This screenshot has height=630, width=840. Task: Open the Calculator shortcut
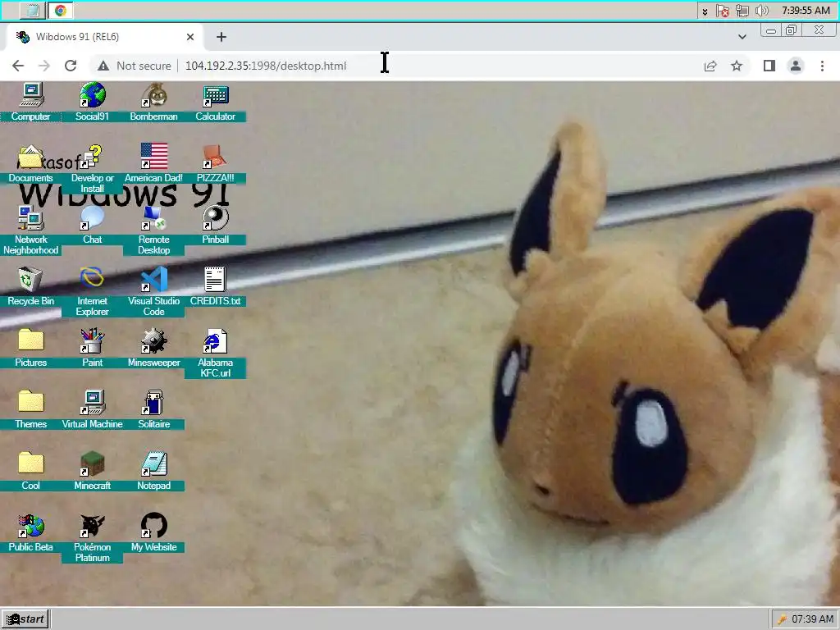[x=216, y=102]
